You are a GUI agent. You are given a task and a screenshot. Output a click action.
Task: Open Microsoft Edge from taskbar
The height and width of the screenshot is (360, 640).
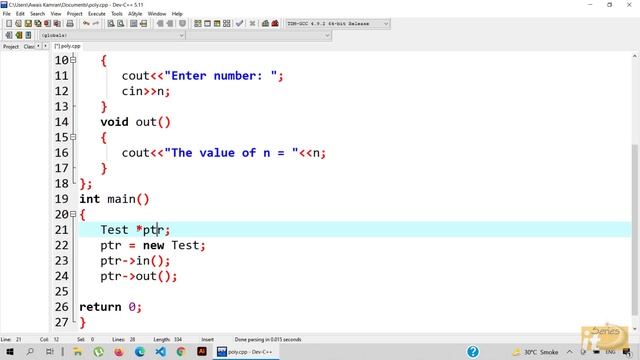coord(140,351)
